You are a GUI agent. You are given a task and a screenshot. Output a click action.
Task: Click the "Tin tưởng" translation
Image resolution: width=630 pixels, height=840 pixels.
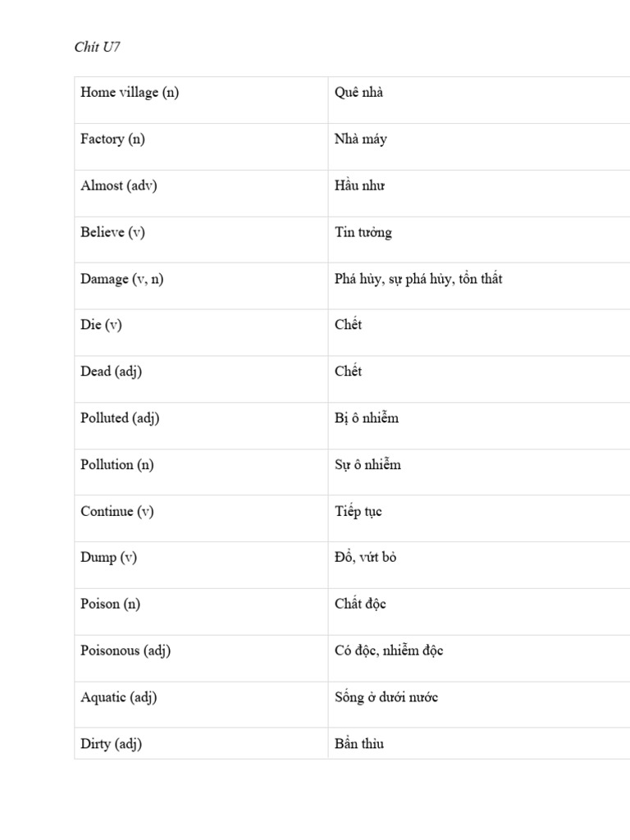pos(363,232)
